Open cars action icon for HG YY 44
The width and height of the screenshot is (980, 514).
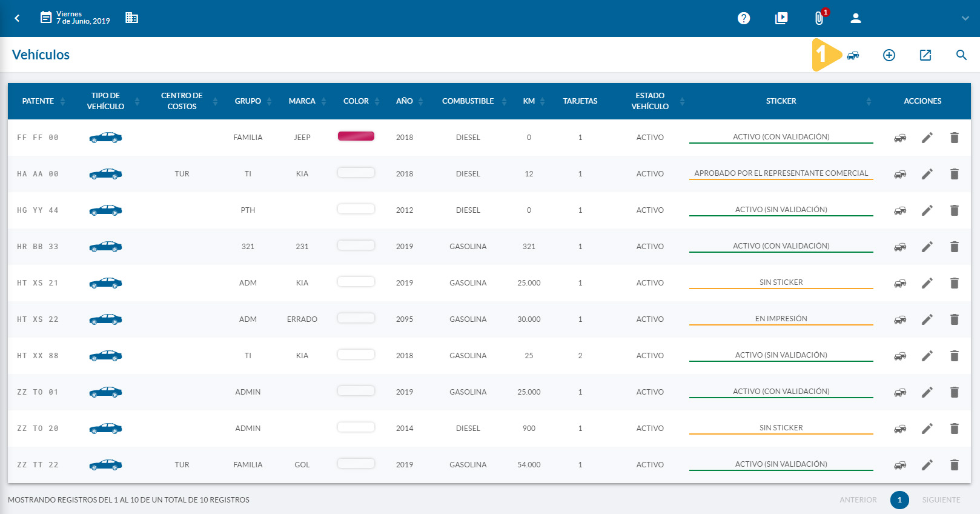coord(900,210)
